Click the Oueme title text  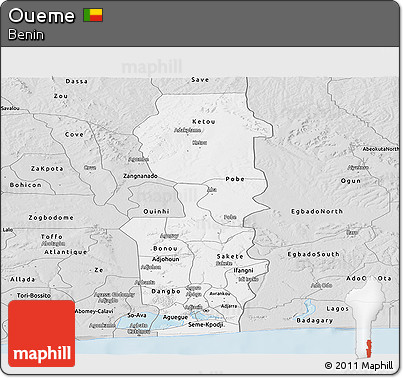coord(41,16)
